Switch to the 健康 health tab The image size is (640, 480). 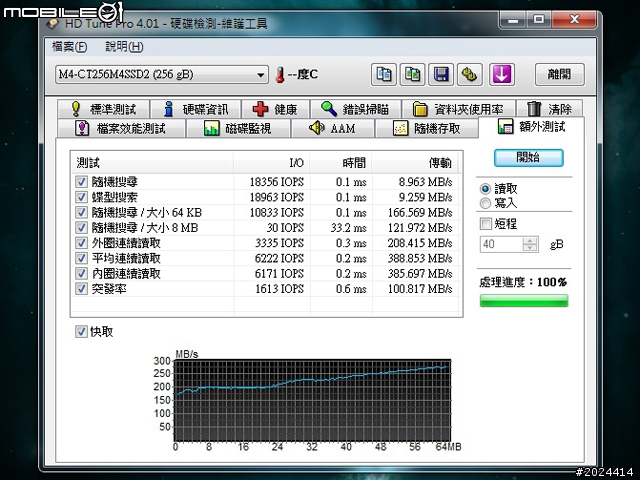tap(276, 109)
